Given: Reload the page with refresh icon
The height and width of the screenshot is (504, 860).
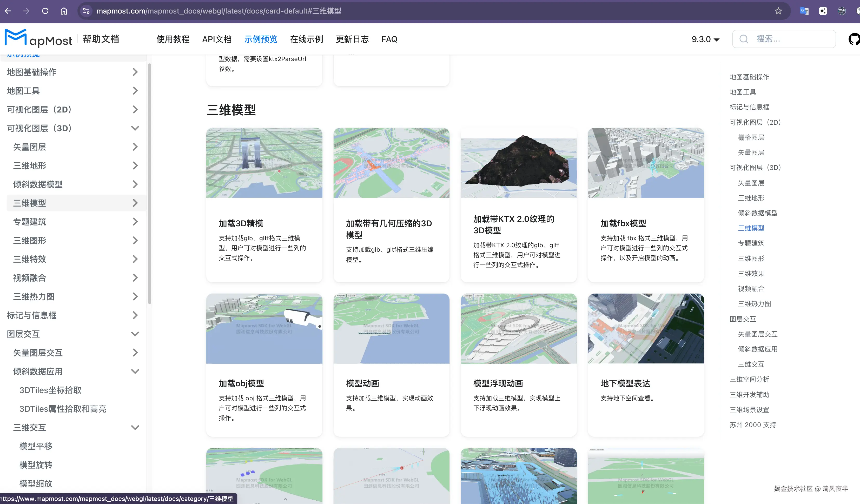Looking at the screenshot, I should pos(45,11).
